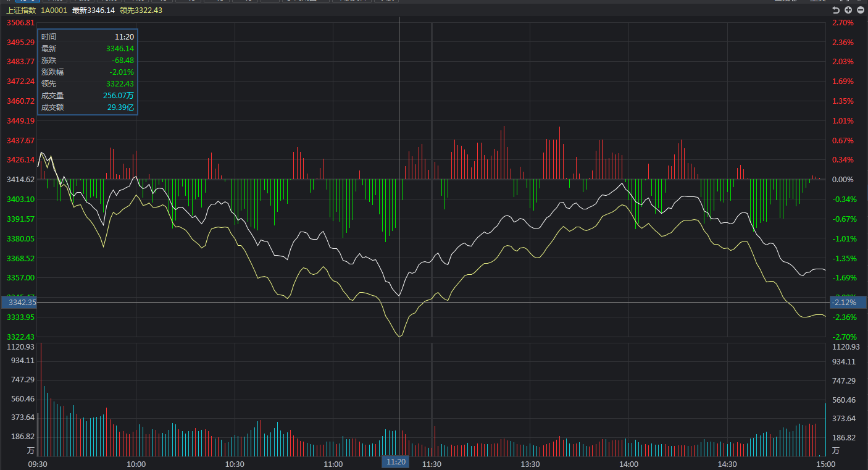Click the 11:30 time axis label
This screenshot has height=470, width=868.
pyautogui.click(x=432, y=464)
